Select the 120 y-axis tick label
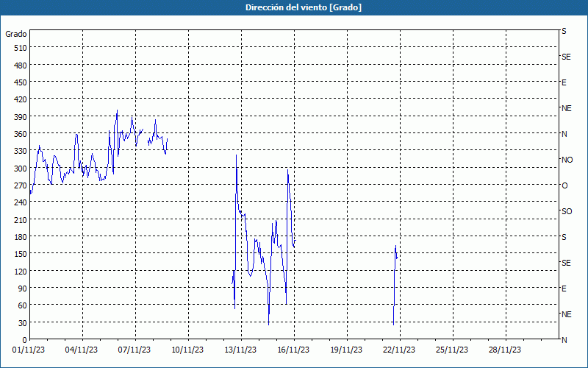The image size is (588, 368). click(x=21, y=271)
